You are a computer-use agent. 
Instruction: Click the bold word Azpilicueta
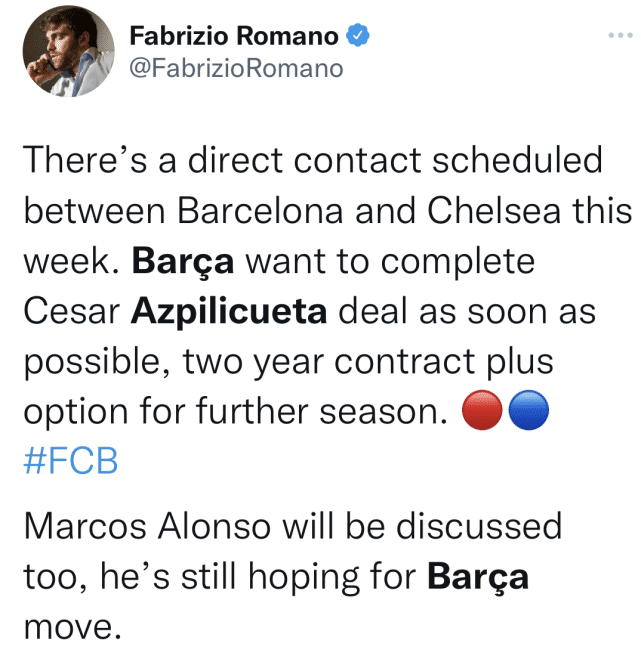229,311
